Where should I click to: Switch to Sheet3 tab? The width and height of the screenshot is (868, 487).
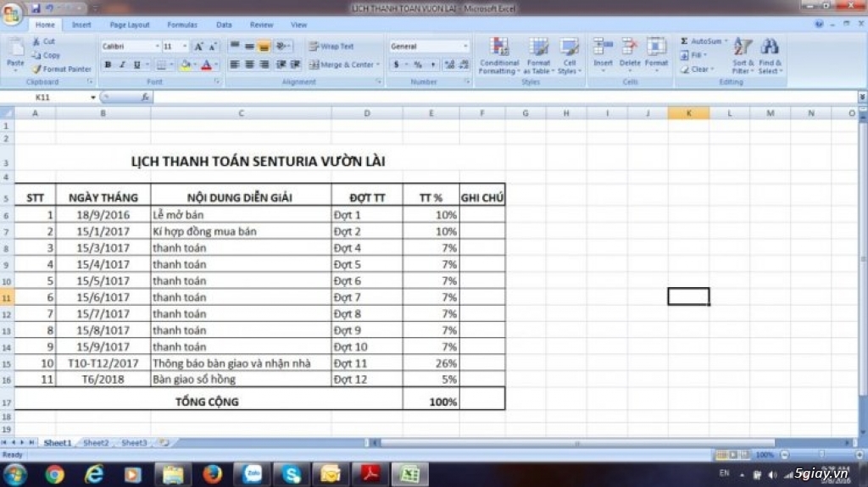pyautogui.click(x=134, y=443)
